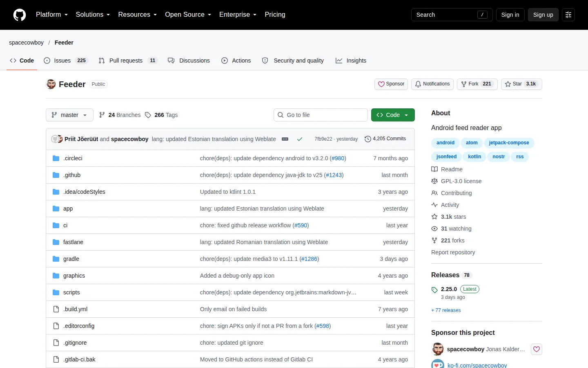
Task: Focus the Go to file field
Action: (321, 115)
